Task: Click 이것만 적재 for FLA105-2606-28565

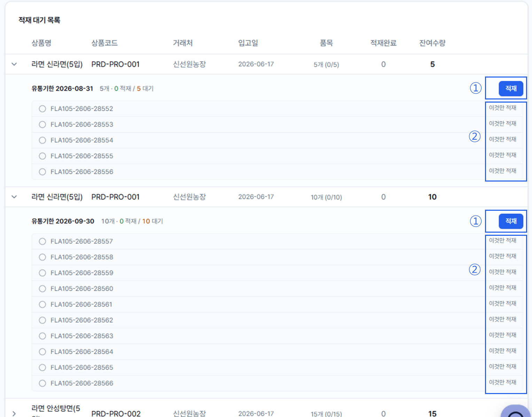Action: pos(502,366)
